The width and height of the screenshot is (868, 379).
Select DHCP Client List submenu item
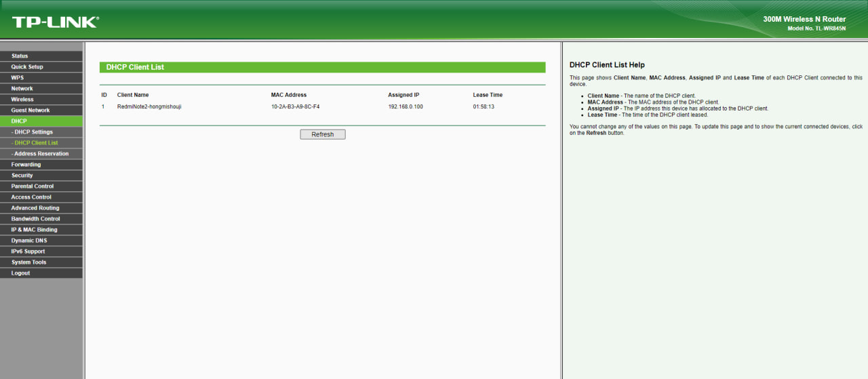pos(36,143)
